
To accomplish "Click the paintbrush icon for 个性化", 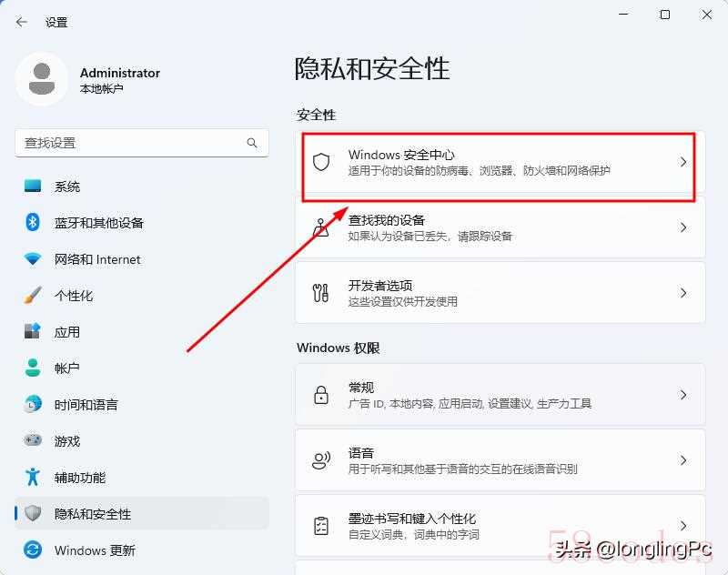I will point(33,295).
